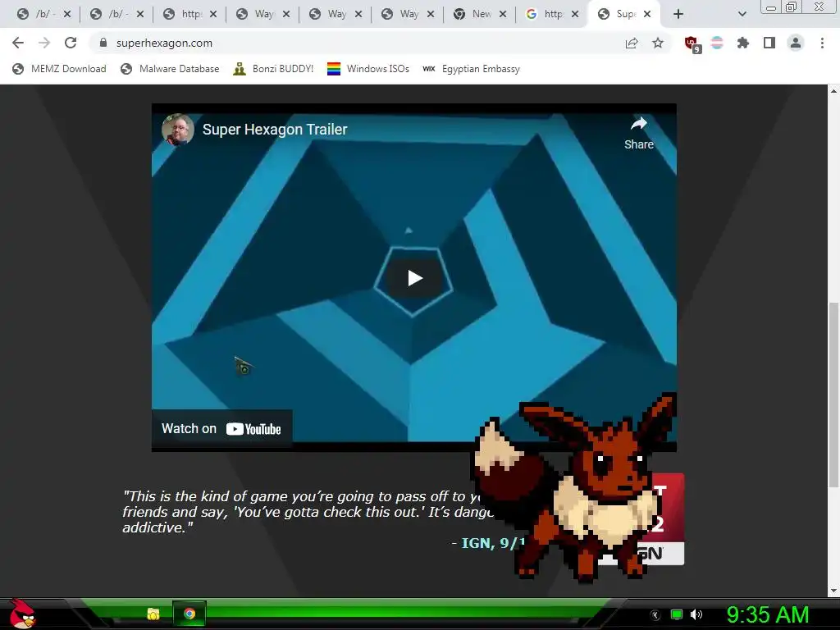The height and width of the screenshot is (630, 840).
Task: Expand the tab search dropdown arrow
Action: (x=742, y=14)
